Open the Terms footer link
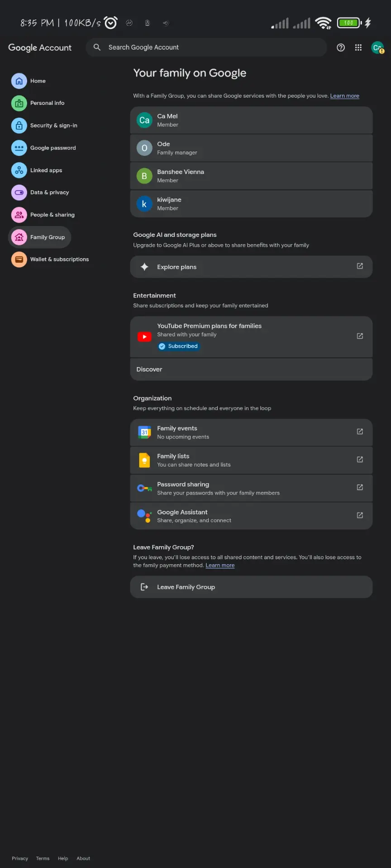The height and width of the screenshot is (868, 391). coord(43,859)
